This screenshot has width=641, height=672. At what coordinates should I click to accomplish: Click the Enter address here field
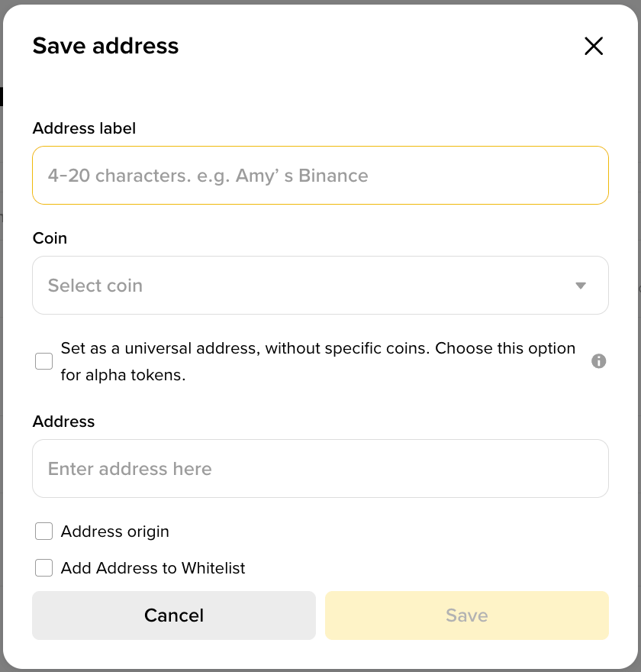coord(320,469)
